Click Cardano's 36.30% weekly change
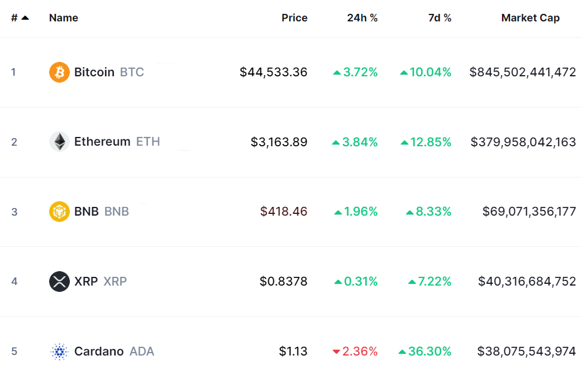The height and width of the screenshot is (385, 588). (430, 351)
